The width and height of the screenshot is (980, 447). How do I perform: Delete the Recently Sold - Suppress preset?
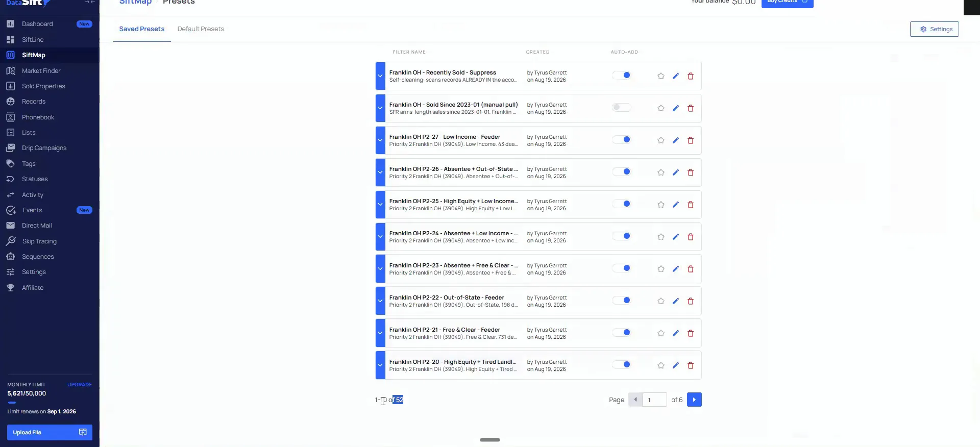690,76
